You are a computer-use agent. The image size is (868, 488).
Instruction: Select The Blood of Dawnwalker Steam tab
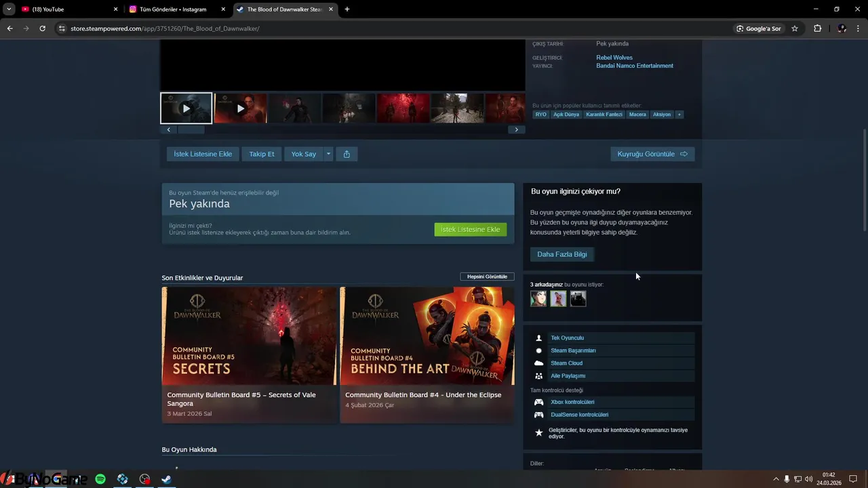coord(285,9)
